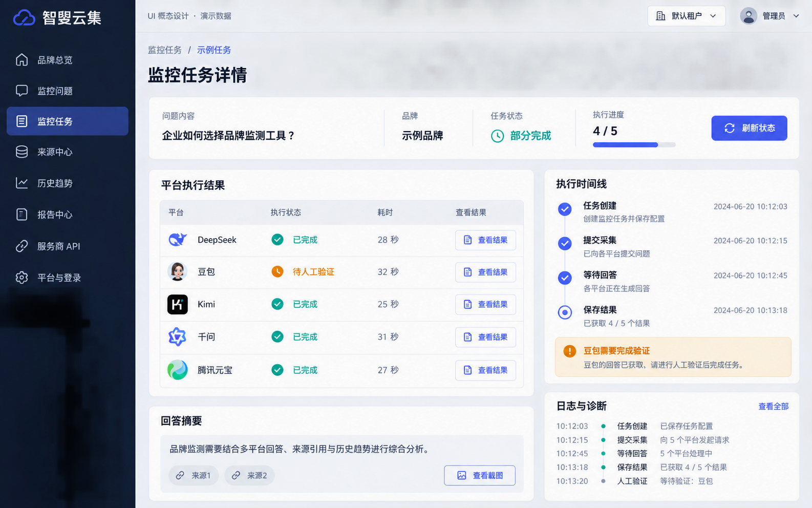The width and height of the screenshot is (812, 508).
Task: Click the admin user avatar icon
Action: 749,16
